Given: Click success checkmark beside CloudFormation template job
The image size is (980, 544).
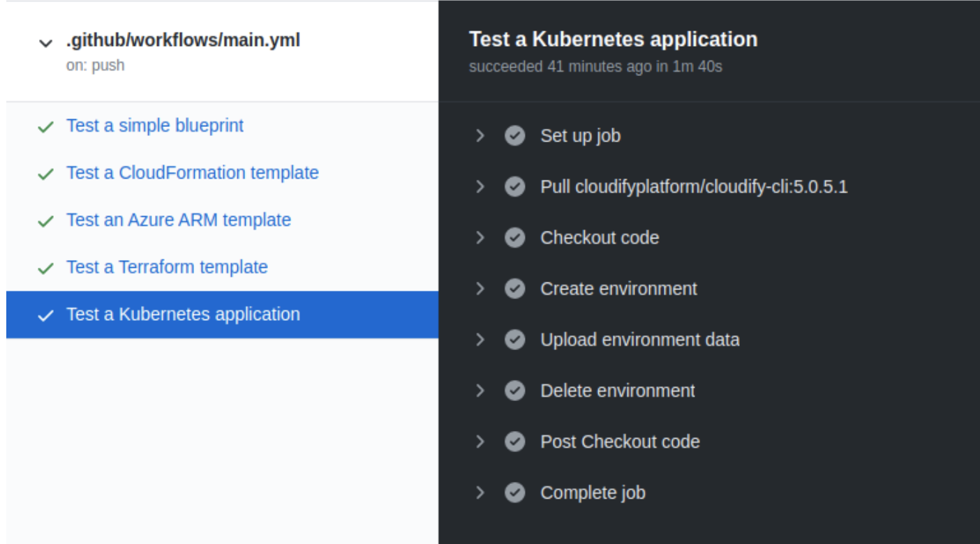Looking at the screenshot, I should coord(45,174).
